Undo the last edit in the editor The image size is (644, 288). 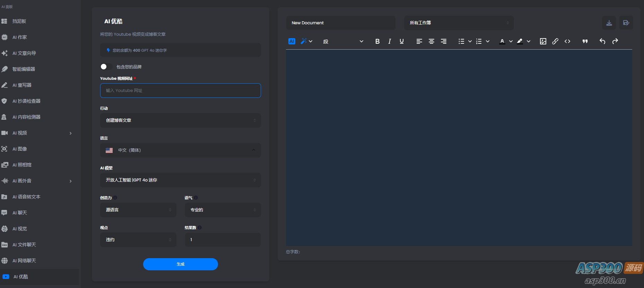(602, 41)
